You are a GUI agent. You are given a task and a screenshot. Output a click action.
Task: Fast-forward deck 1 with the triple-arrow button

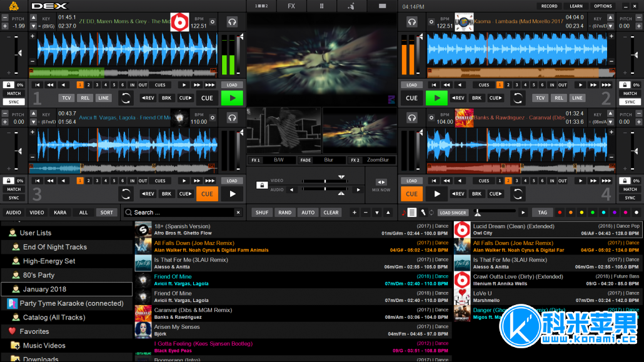pos(210,85)
